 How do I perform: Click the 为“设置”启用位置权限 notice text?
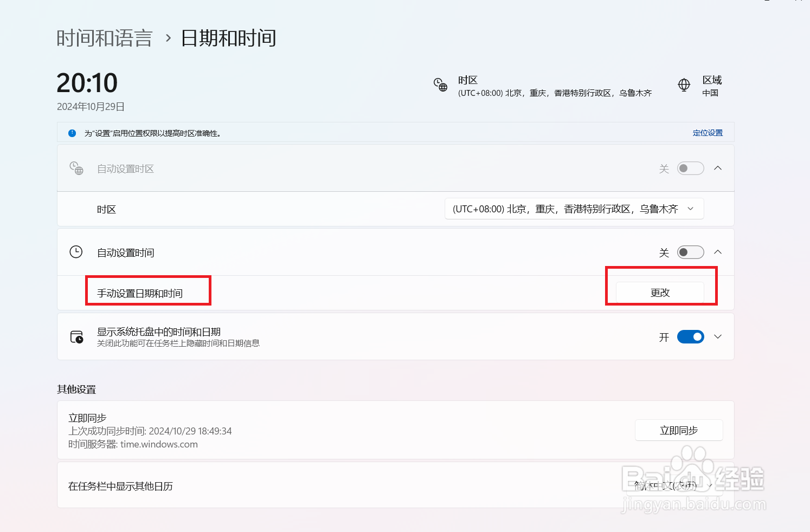[x=152, y=133]
